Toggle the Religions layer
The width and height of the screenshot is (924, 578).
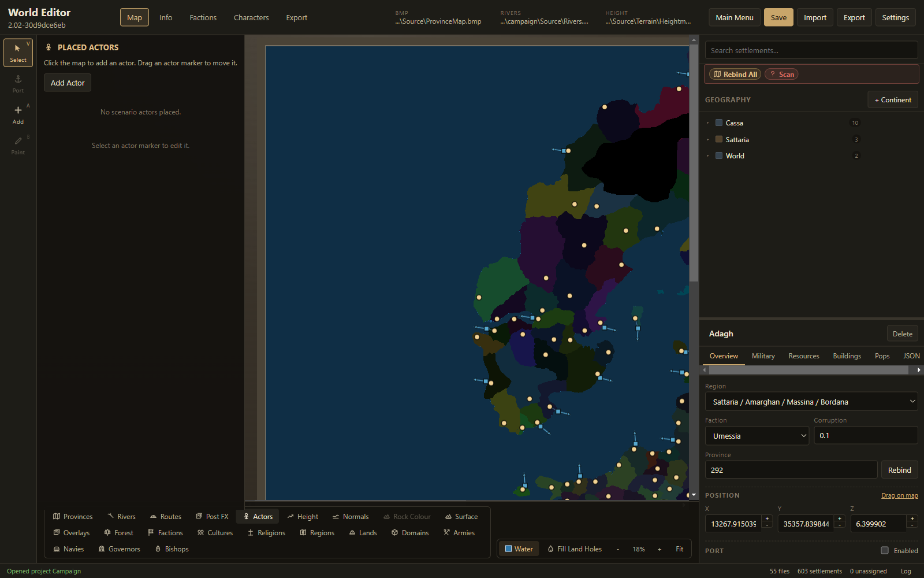(x=266, y=533)
